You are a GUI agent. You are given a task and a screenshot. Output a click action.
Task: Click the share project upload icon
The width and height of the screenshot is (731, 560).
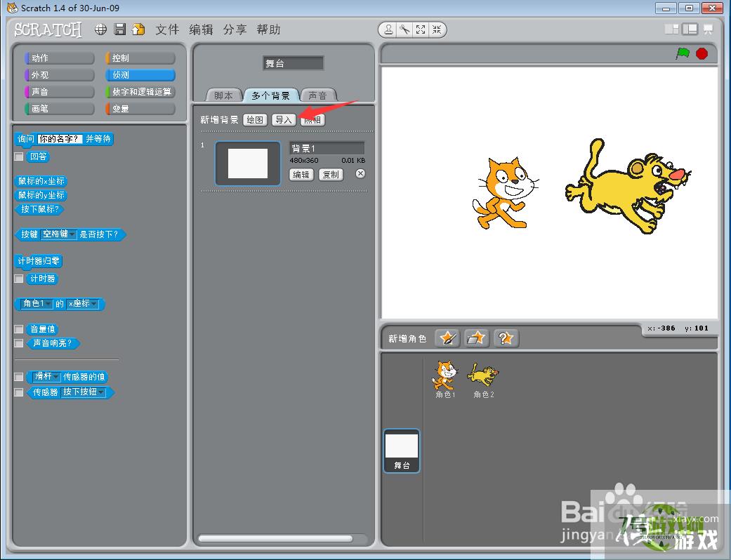[138, 29]
